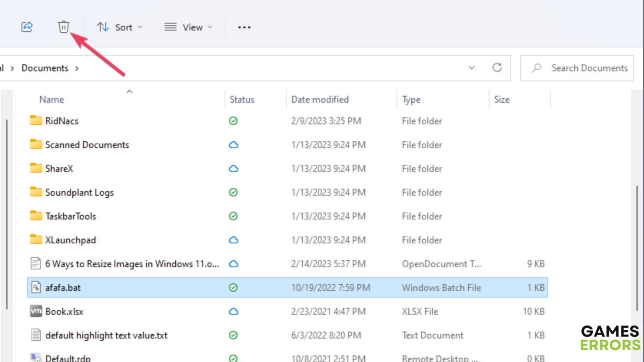Sort by Name column header

tap(52, 100)
